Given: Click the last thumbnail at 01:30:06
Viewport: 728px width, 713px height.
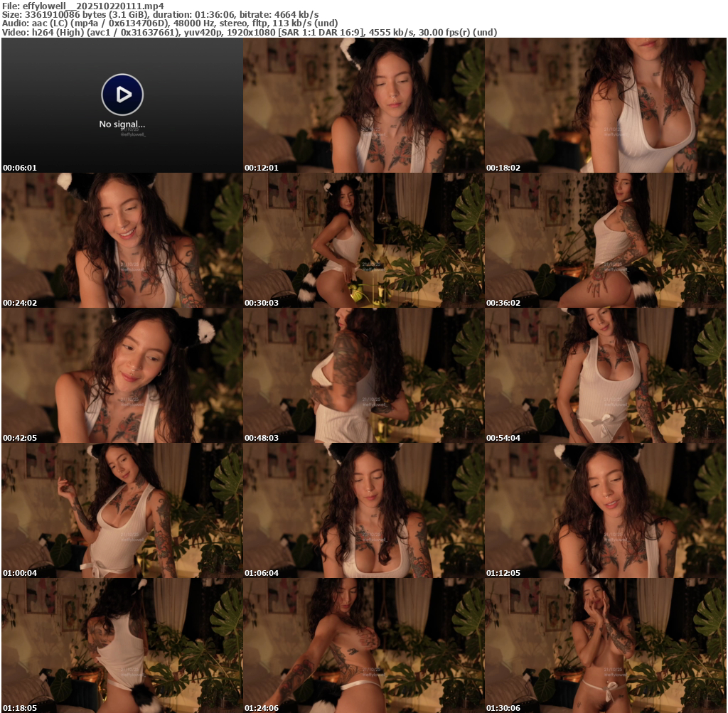Looking at the screenshot, I should pos(605,645).
